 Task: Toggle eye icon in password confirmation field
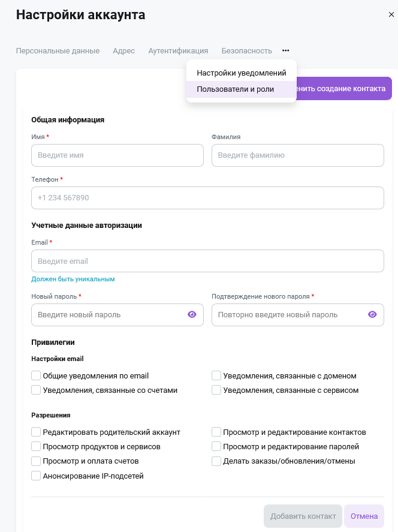point(372,314)
